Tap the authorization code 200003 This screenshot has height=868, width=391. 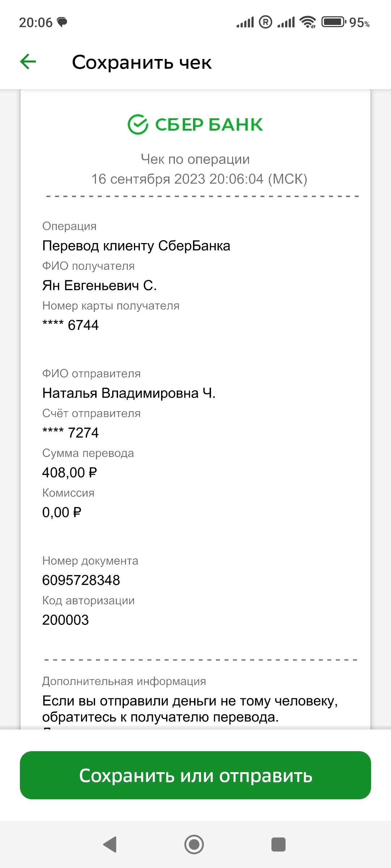[x=66, y=620]
